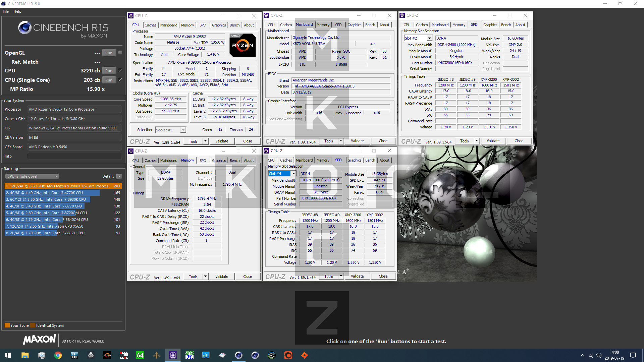Screen dimensions: 644x362
Task: Open the File menu in Cinebench
Action: pos(6,11)
